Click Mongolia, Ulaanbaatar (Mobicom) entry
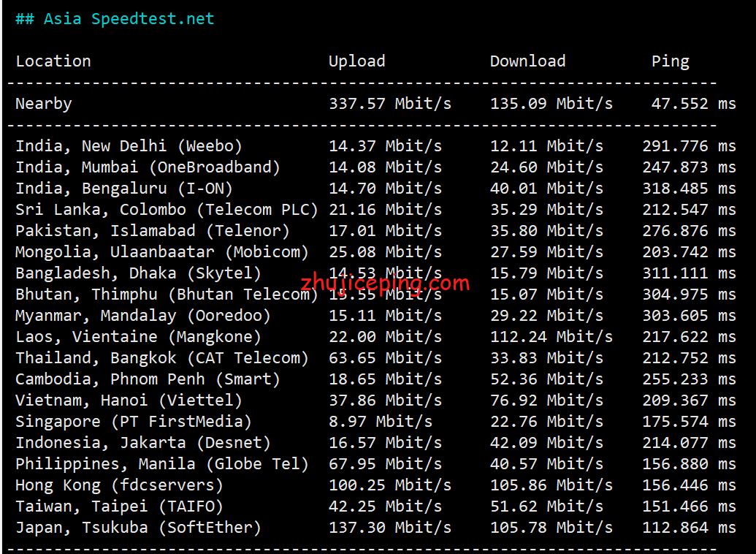 161,252
